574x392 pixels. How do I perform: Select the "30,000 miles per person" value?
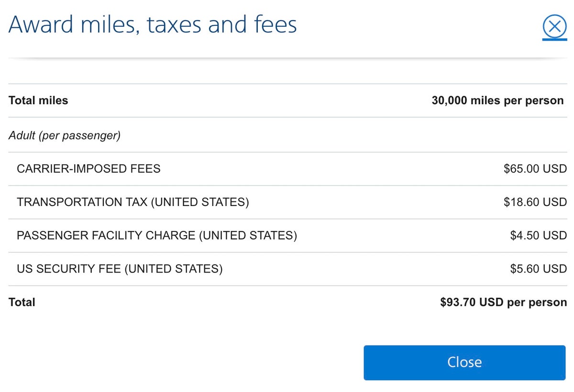pyautogui.click(x=497, y=100)
